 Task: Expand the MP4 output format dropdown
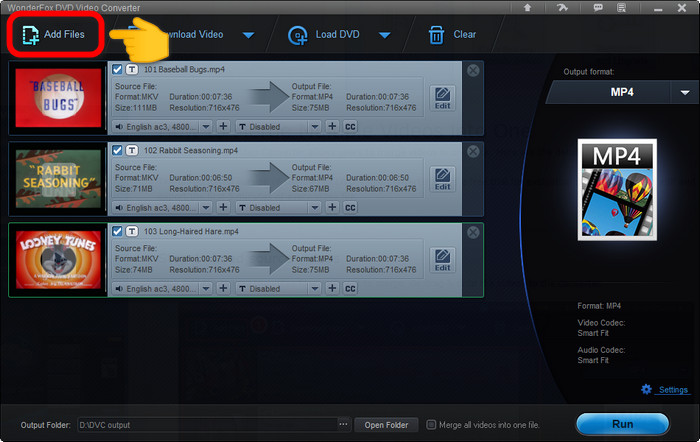tap(685, 92)
